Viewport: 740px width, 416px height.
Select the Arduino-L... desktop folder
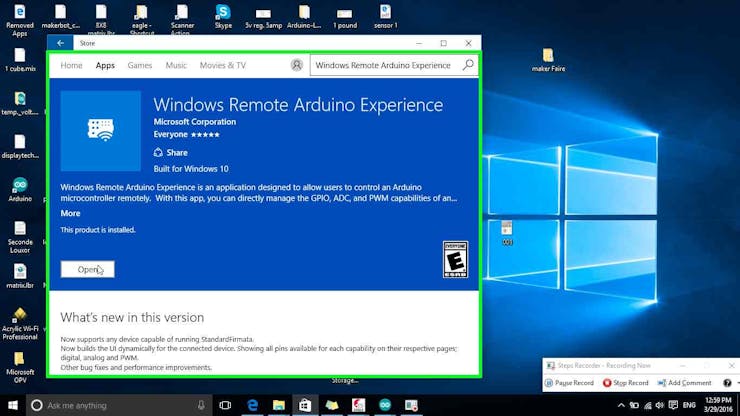(304, 17)
